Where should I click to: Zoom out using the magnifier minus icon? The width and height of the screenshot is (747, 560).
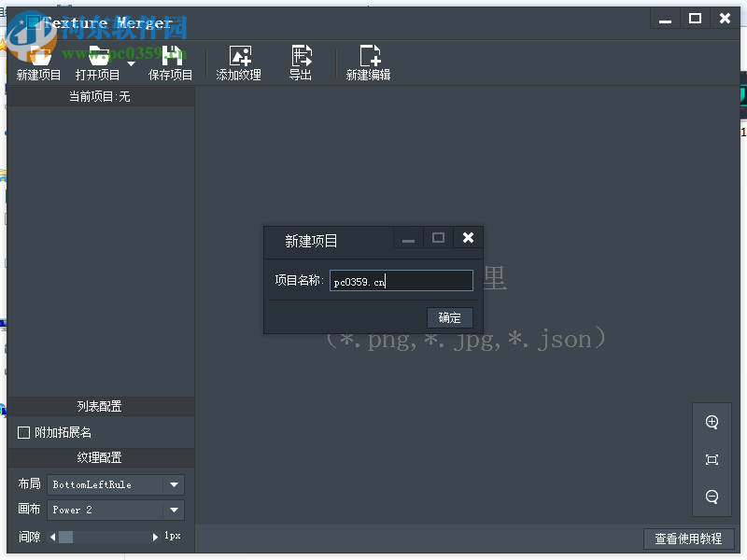pyautogui.click(x=712, y=497)
